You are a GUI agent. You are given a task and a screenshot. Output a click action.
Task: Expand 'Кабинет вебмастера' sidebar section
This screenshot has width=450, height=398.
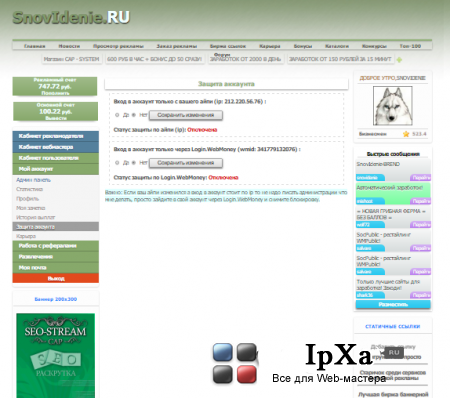(56, 147)
